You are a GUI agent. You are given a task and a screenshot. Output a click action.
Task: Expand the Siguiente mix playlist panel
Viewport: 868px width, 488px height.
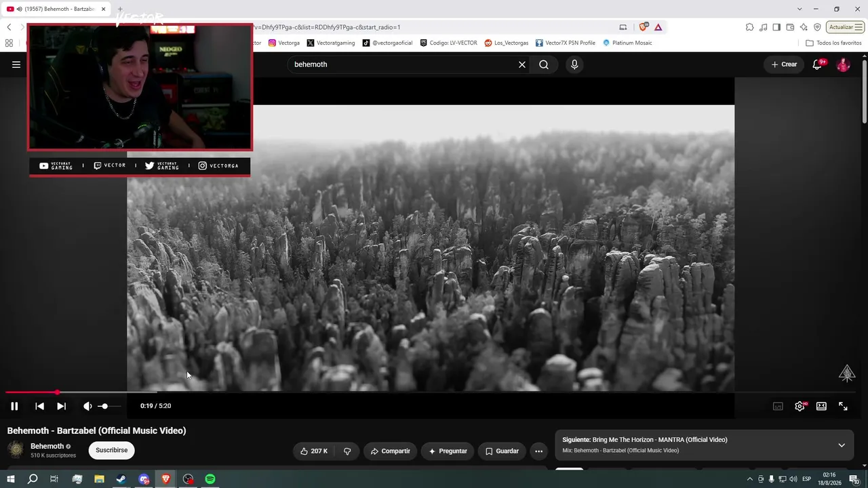pyautogui.click(x=842, y=445)
